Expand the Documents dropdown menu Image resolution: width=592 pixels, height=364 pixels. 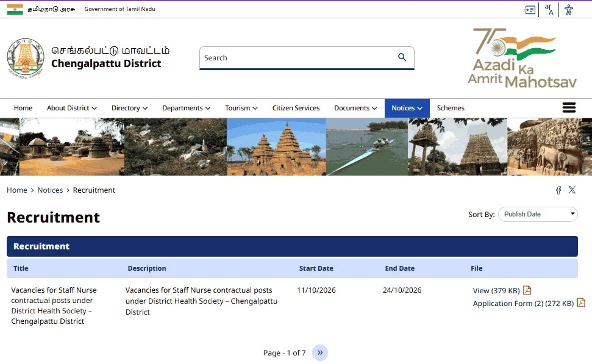click(x=355, y=108)
